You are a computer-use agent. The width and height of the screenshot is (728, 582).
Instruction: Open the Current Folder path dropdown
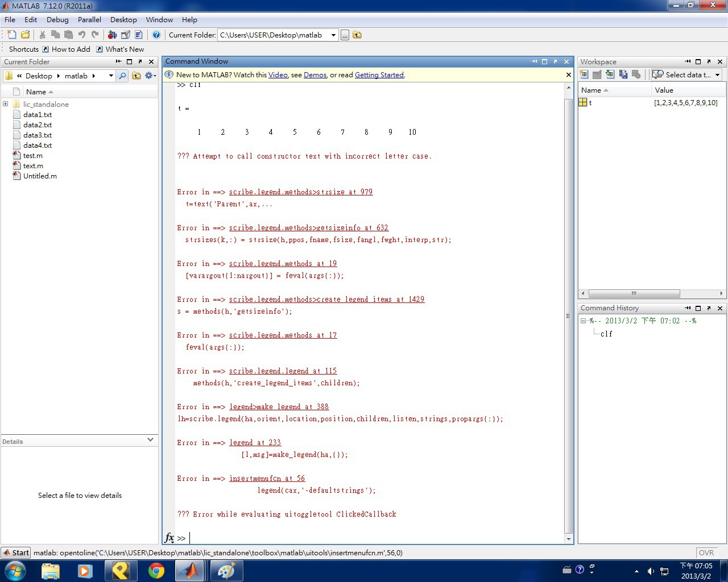point(333,35)
